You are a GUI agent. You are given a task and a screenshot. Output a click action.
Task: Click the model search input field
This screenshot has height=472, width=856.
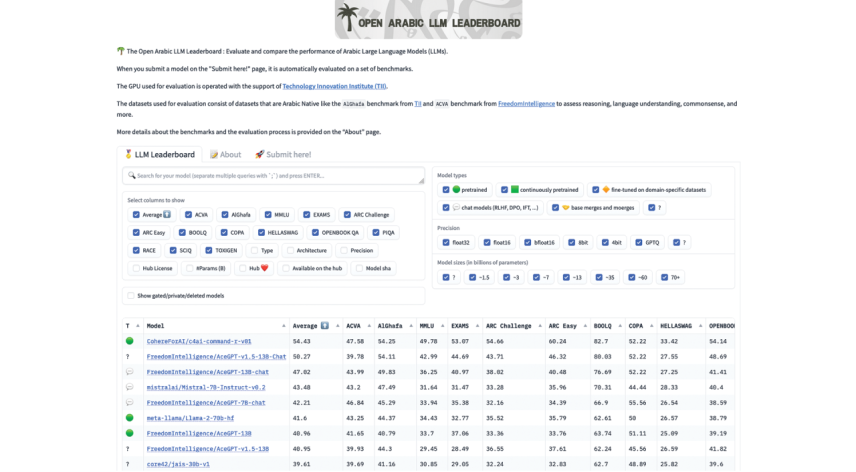click(274, 176)
